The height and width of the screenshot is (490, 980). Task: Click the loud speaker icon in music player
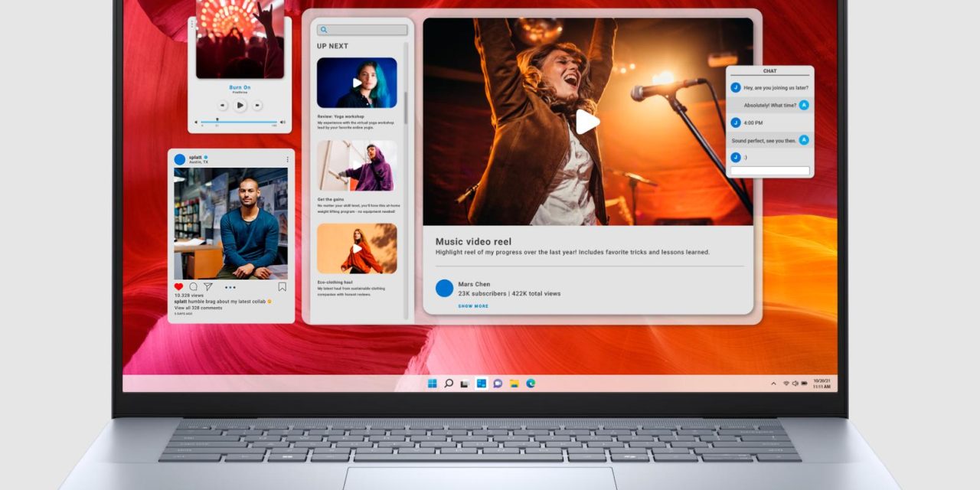pos(283,122)
